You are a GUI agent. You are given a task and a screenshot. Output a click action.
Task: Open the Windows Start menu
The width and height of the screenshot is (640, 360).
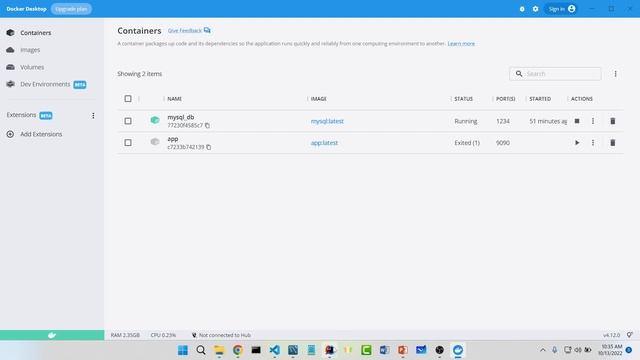(182, 350)
